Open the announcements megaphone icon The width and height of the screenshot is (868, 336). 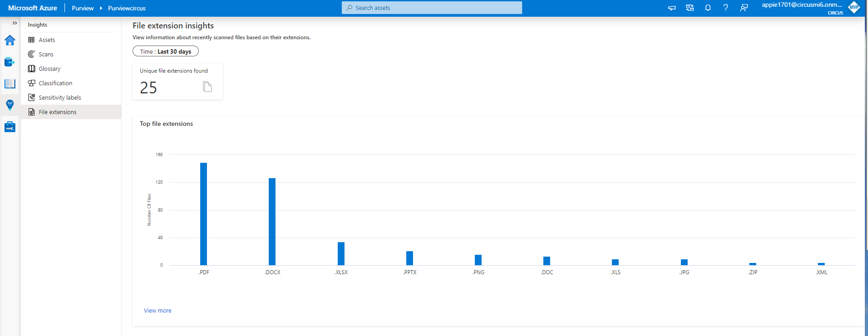[672, 8]
